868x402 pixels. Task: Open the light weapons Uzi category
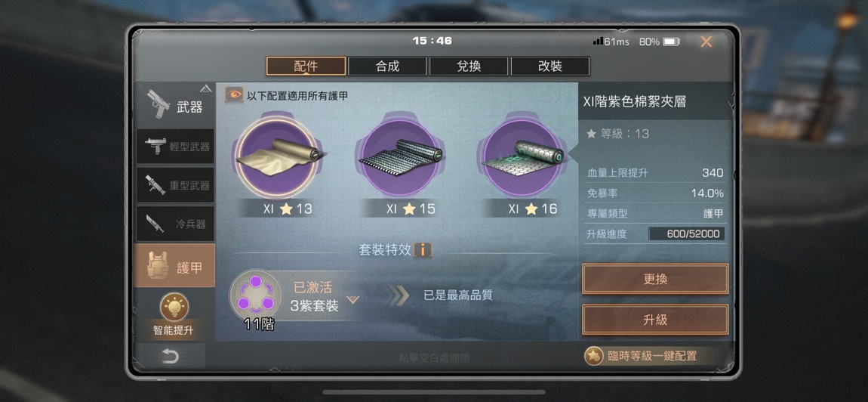coord(175,147)
